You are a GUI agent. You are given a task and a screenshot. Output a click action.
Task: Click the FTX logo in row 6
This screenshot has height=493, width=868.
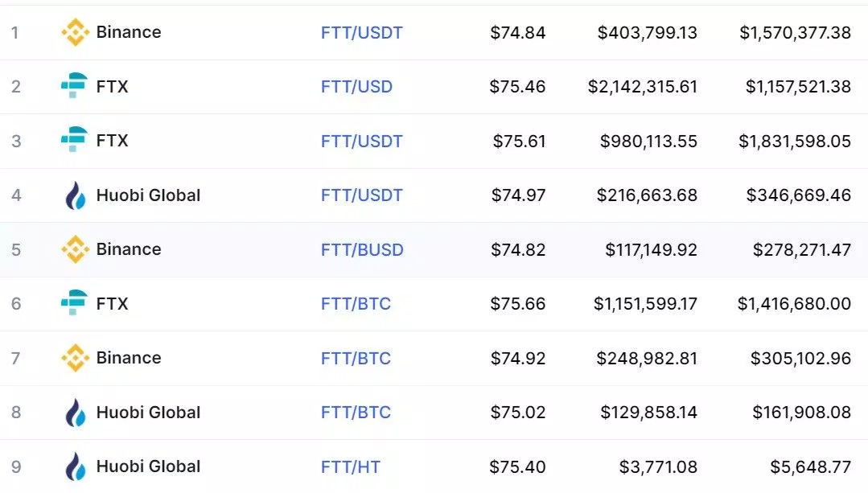74,303
